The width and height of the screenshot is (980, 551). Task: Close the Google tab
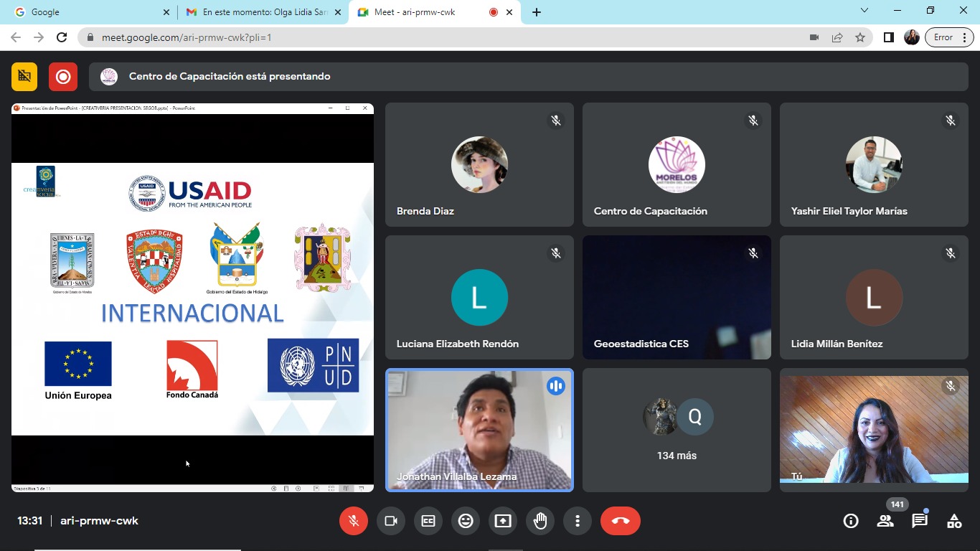point(166,12)
